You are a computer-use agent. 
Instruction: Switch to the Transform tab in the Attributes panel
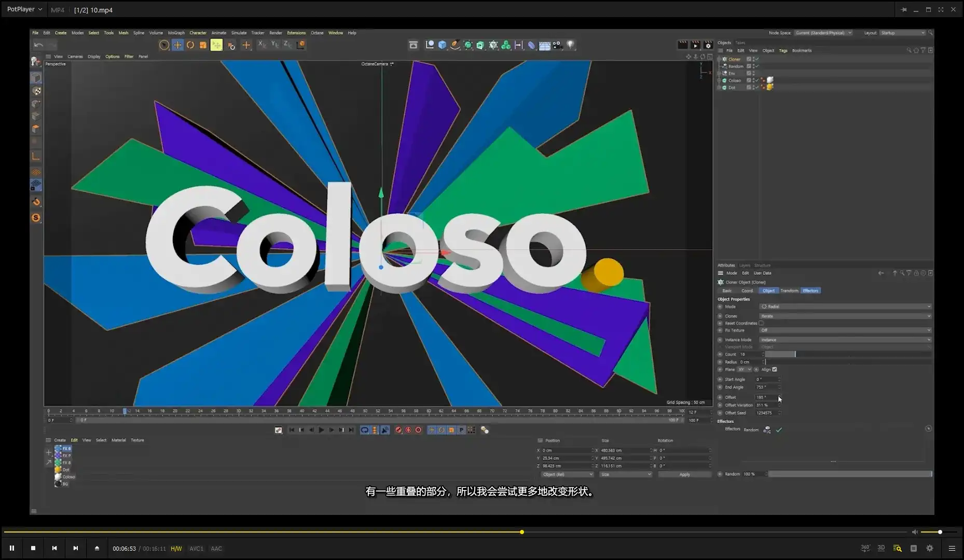(789, 290)
